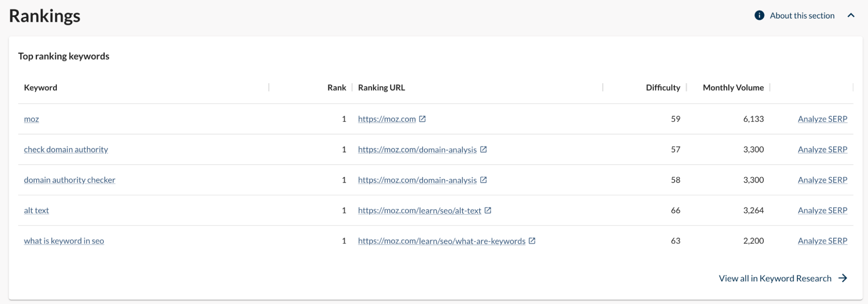Viewport: 868px width, 304px height.
Task: Analyze SERP for what is keyword in seo
Action: pyautogui.click(x=822, y=241)
